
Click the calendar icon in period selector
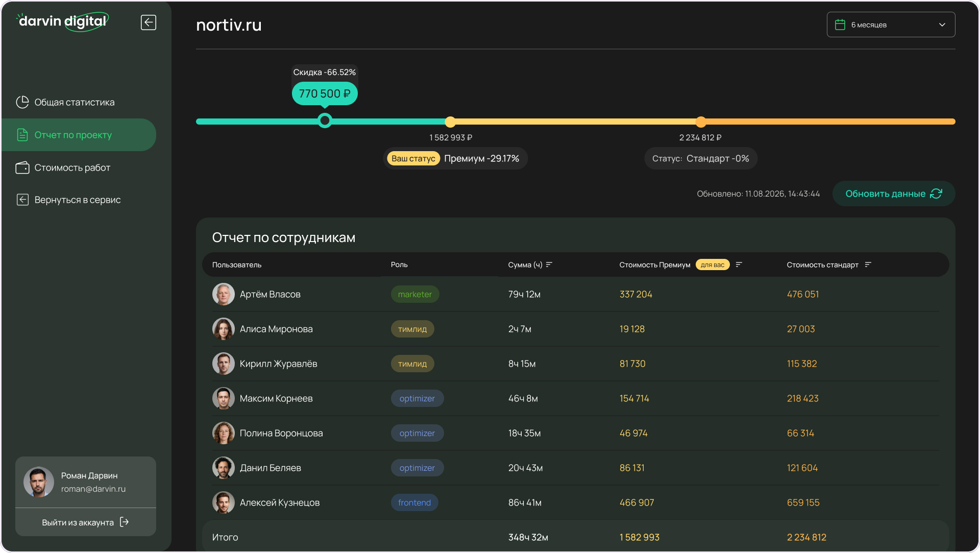[840, 25]
